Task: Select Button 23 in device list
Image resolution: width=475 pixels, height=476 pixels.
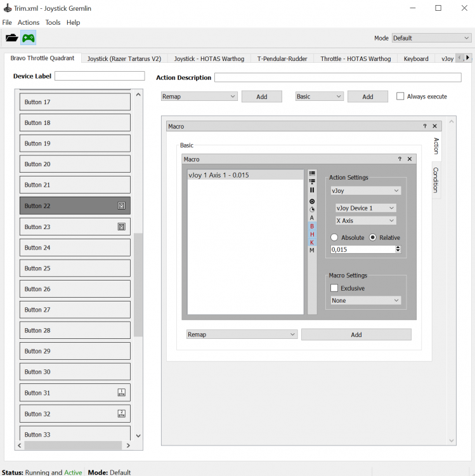Action: tap(75, 227)
